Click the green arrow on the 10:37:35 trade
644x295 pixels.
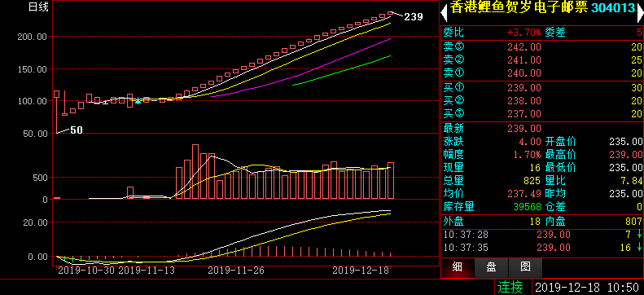tap(639, 248)
